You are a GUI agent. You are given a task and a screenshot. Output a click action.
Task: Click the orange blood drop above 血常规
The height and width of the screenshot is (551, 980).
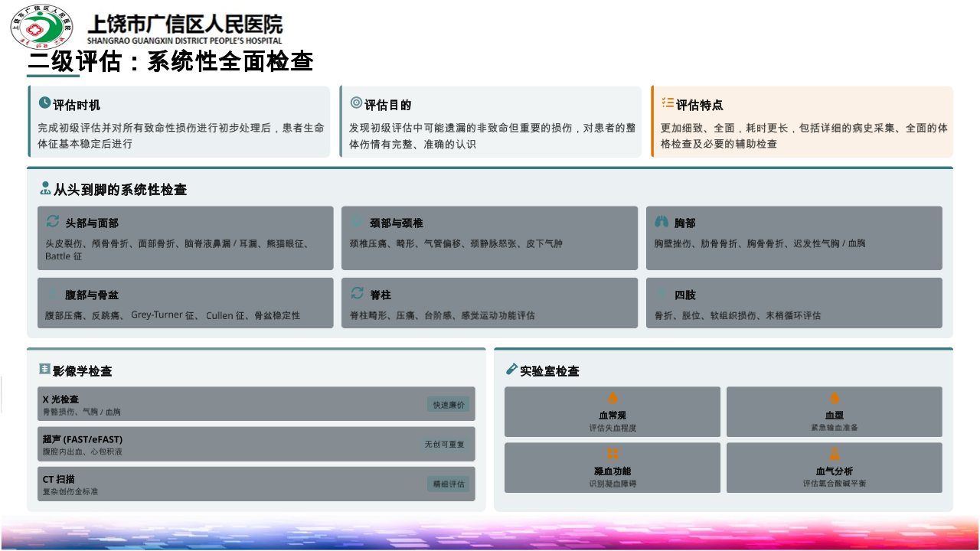tap(612, 398)
